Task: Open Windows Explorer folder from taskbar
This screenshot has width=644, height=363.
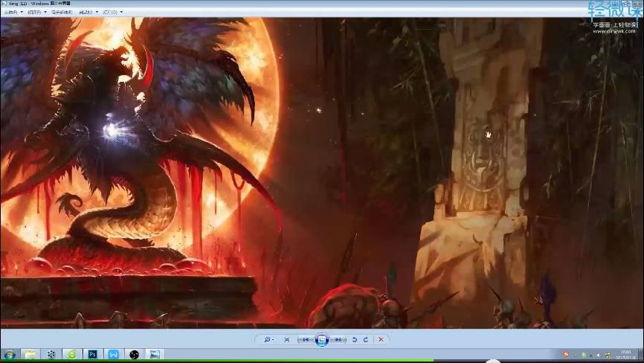Action: click(x=30, y=354)
